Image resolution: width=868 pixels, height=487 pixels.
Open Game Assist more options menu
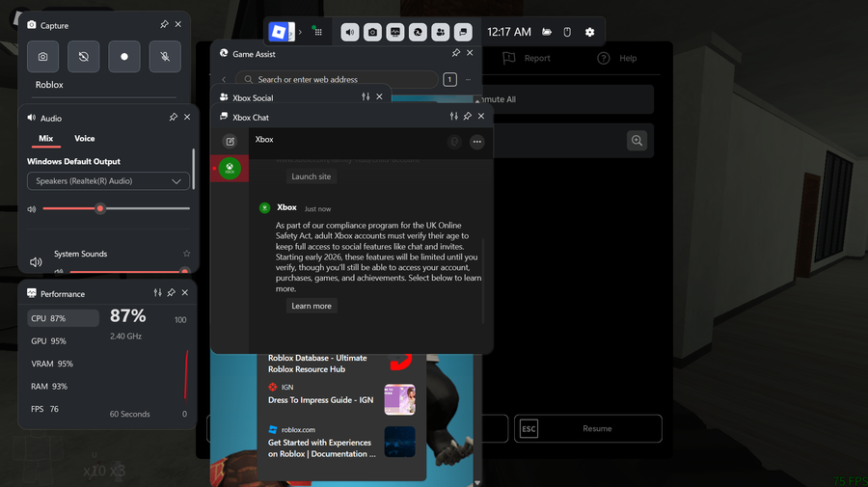469,80
